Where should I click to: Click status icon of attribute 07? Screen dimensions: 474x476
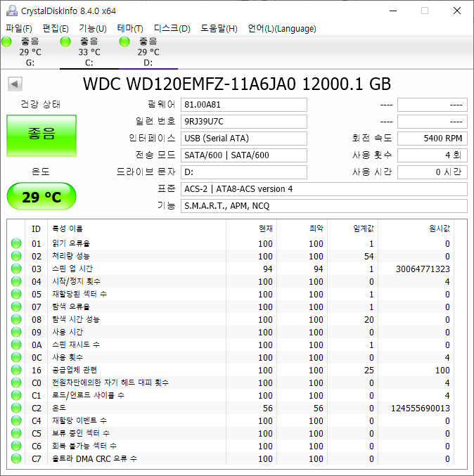pos(16,307)
